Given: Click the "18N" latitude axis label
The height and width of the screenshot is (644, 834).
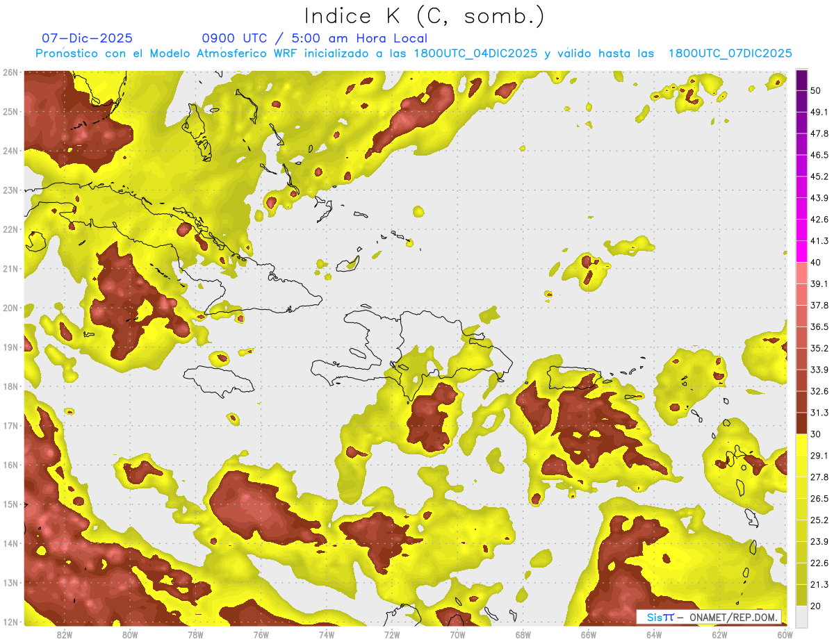Looking at the screenshot, I should click(x=10, y=386).
